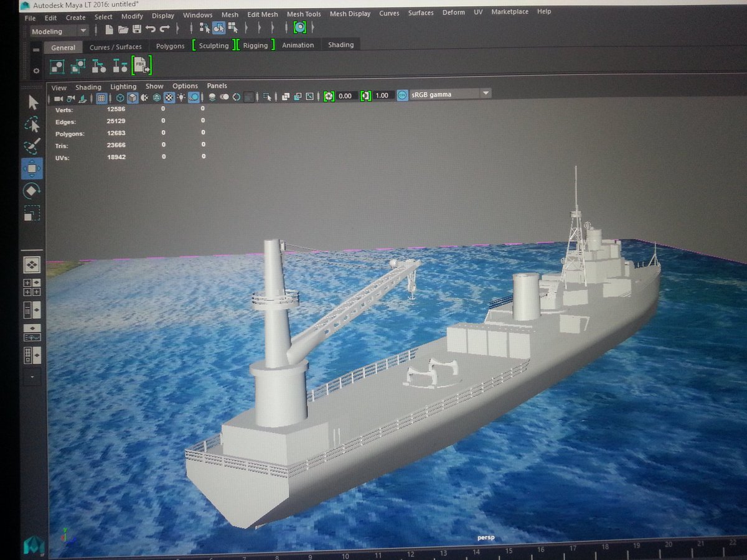Select by hierarchy mode icon
Viewport: 747px width, 560px height.
click(205, 28)
